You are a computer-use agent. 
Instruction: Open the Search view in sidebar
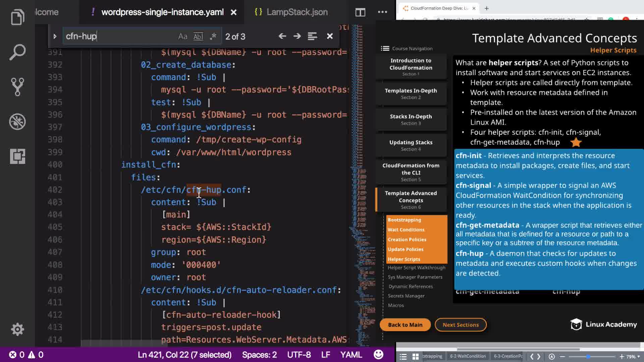click(17, 52)
